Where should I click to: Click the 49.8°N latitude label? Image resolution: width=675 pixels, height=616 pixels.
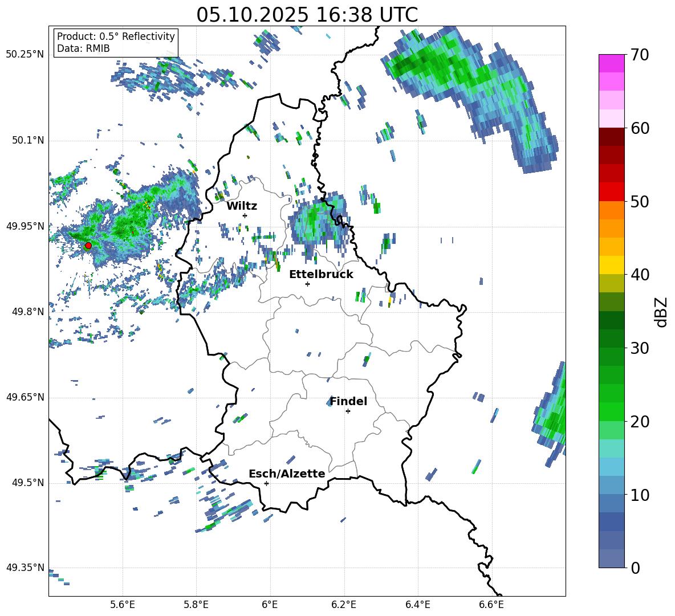tap(27, 312)
